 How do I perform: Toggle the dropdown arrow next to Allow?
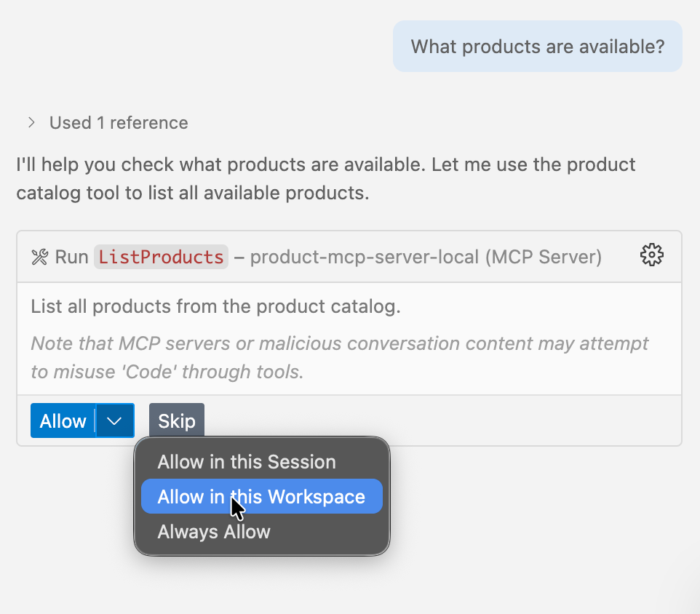coord(115,420)
